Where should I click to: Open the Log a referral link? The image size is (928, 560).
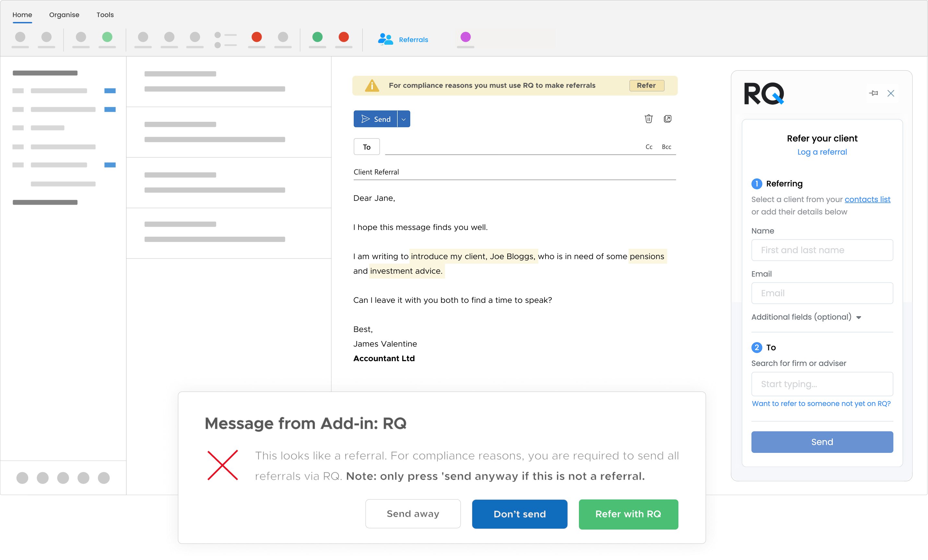(x=822, y=152)
